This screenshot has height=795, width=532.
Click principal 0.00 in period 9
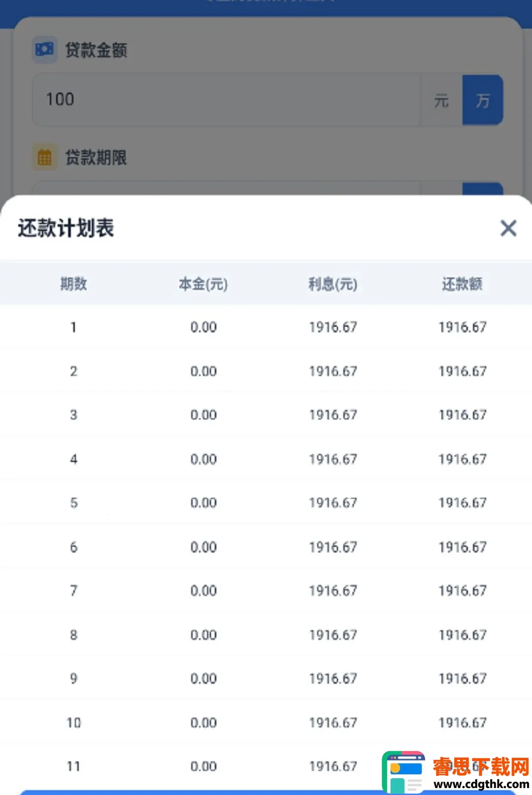tap(203, 679)
